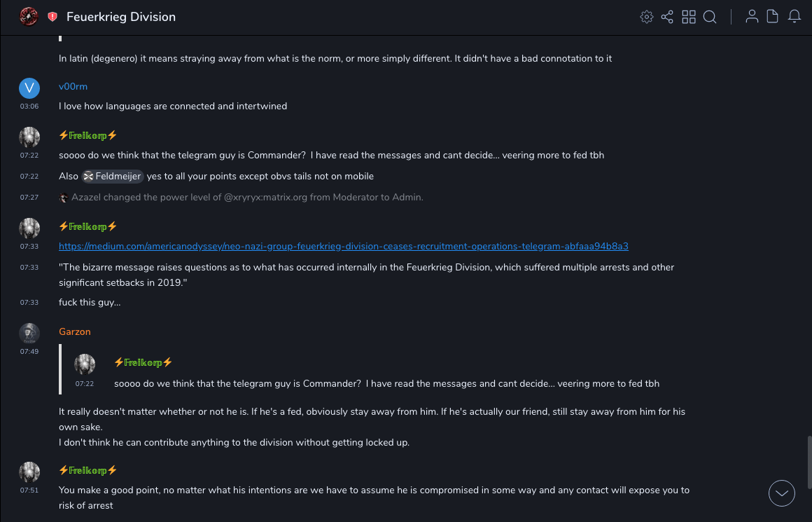Click the quoted Freikorp reply avatar
The height and width of the screenshot is (522, 812).
85,364
